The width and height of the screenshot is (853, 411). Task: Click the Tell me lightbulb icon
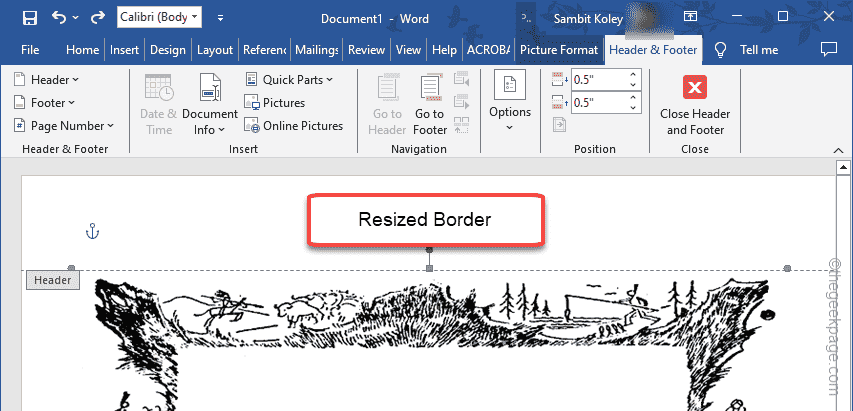click(719, 50)
